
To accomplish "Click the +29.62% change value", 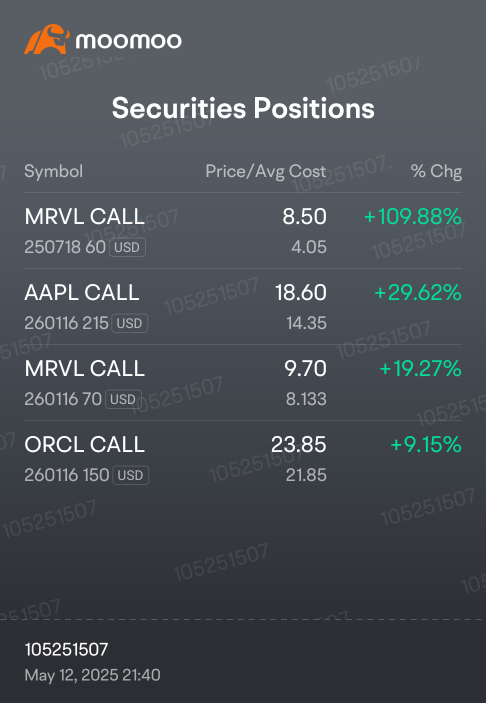I will tap(418, 293).
